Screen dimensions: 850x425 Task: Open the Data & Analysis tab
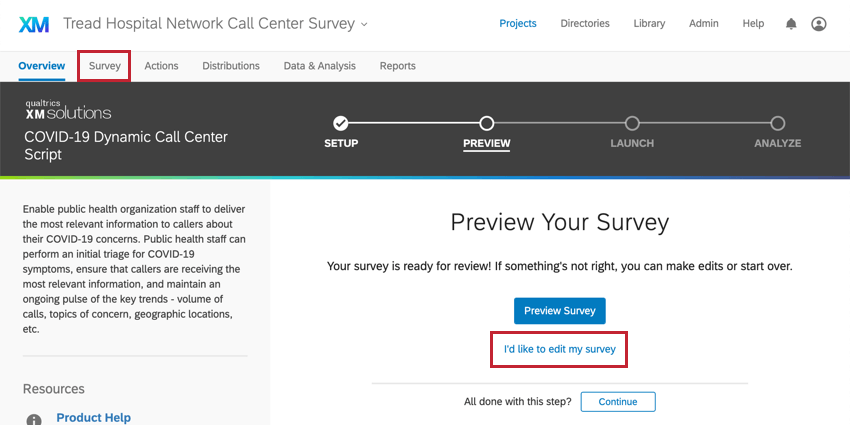[320, 66]
